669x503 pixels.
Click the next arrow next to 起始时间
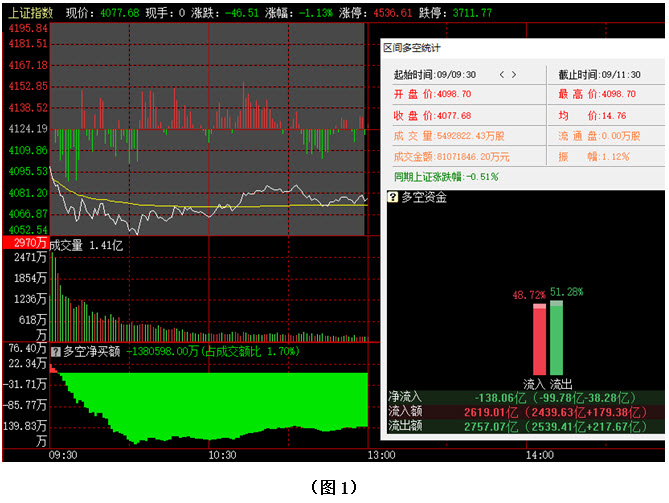pos(515,75)
